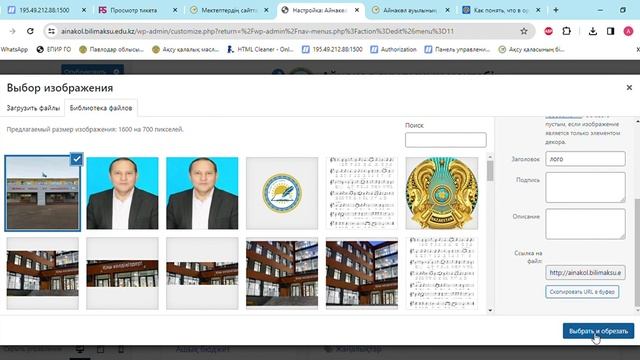Select first man portrait thumbnail
The height and width of the screenshot is (360, 640).
(x=122, y=193)
